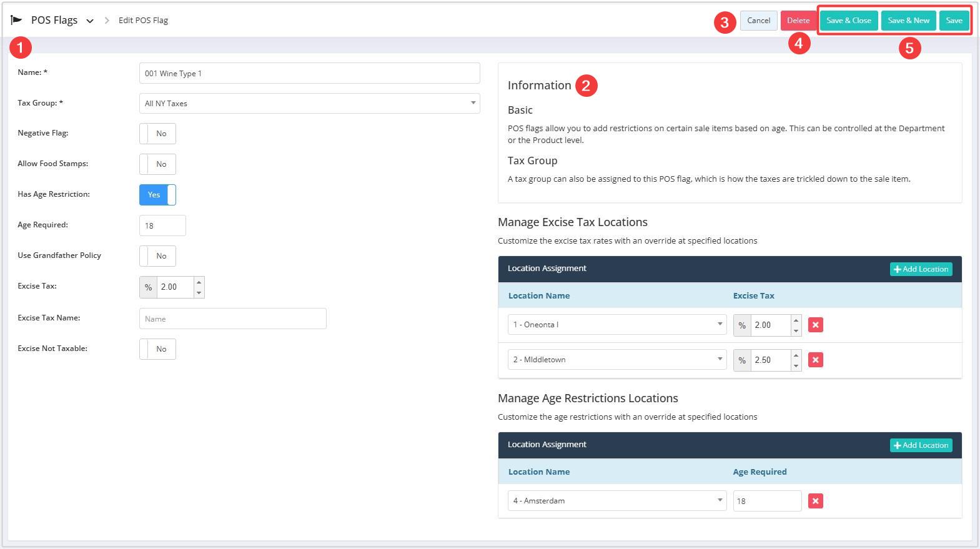980x549 pixels.
Task: Add Location to excise tax assignment
Action: (x=921, y=269)
